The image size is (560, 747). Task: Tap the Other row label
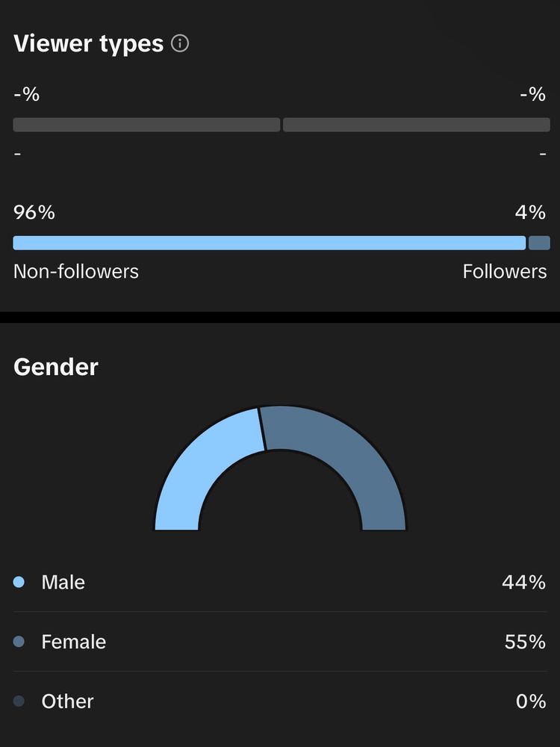click(x=67, y=701)
